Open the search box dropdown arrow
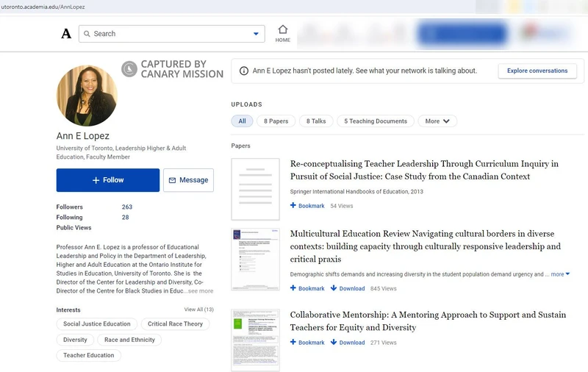588x372 pixels. pos(256,34)
